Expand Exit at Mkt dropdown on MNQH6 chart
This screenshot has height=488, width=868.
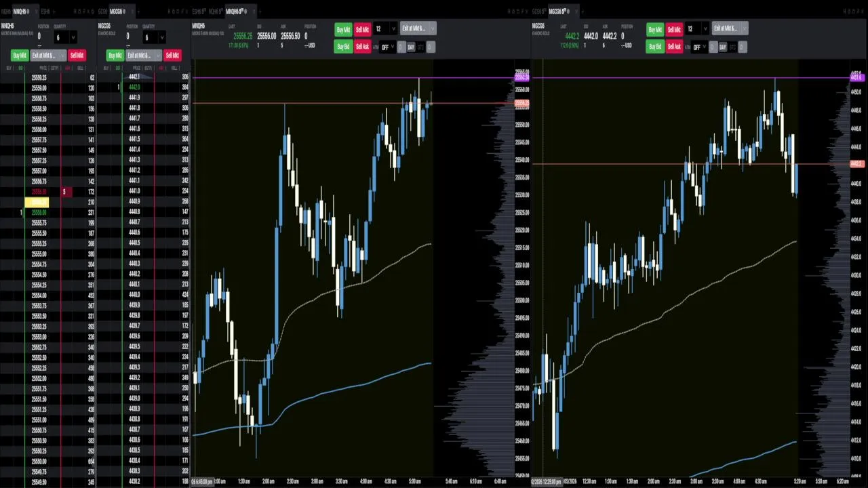[433, 29]
